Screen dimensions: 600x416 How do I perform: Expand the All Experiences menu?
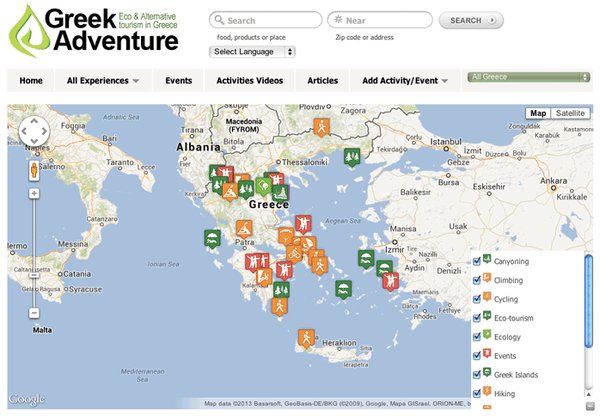[x=102, y=80]
